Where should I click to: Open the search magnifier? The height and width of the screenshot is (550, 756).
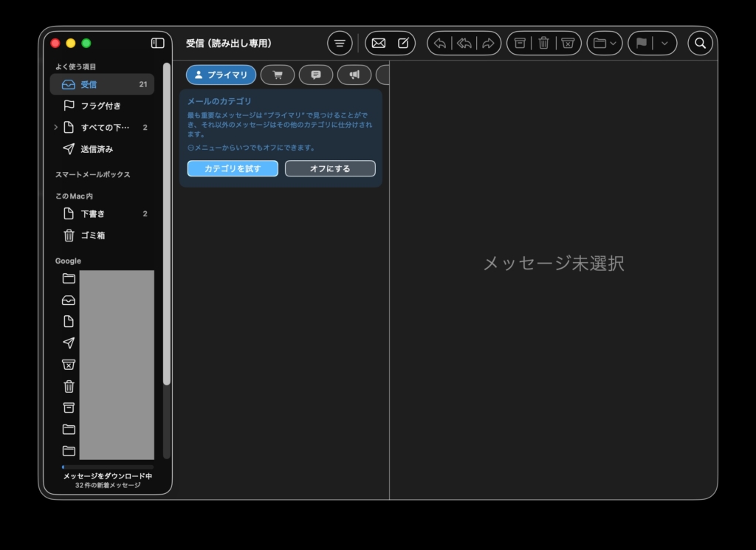(x=701, y=43)
